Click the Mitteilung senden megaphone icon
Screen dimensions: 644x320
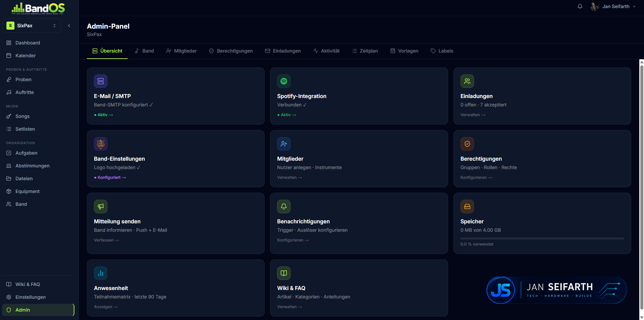(x=101, y=206)
